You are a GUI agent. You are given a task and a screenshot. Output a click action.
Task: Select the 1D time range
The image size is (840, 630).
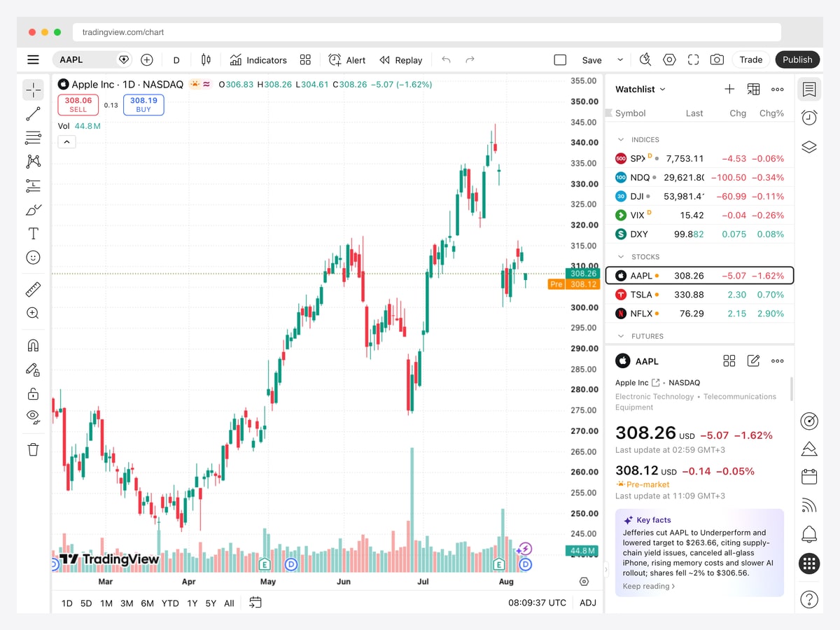(67, 603)
